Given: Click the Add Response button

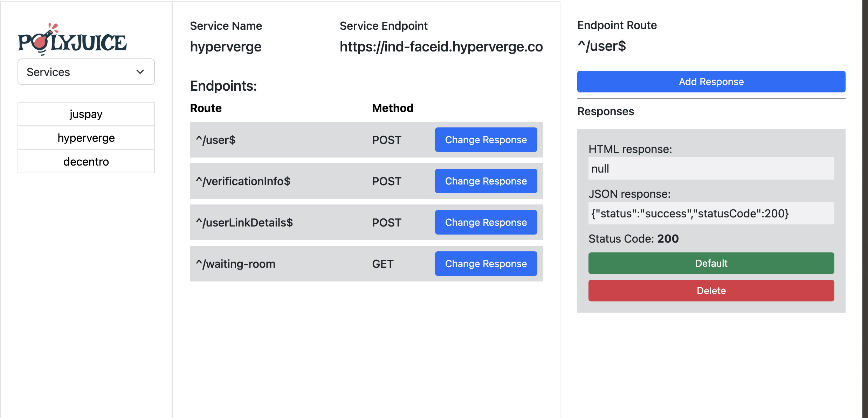Looking at the screenshot, I should [711, 82].
